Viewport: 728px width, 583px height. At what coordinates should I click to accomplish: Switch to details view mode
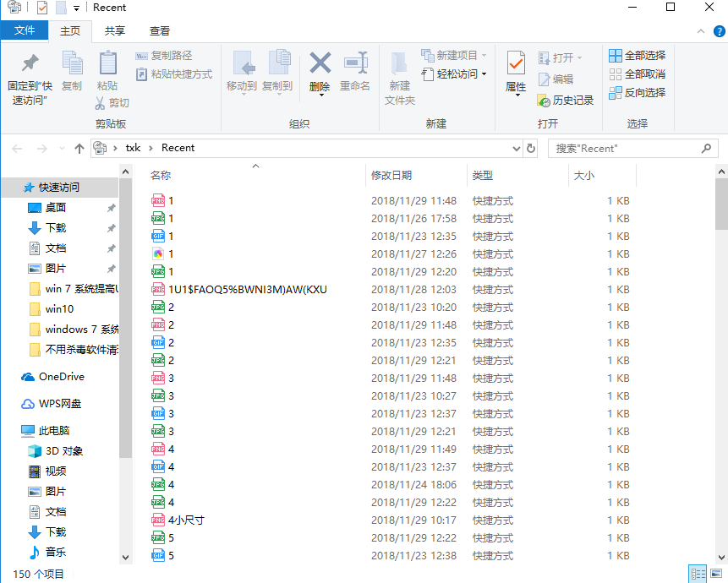(698, 574)
